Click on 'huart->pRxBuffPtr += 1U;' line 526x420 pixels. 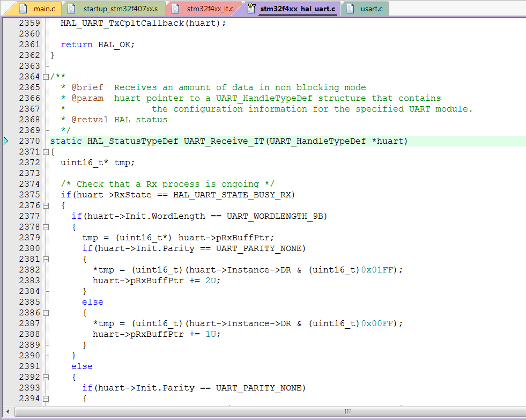point(157,335)
